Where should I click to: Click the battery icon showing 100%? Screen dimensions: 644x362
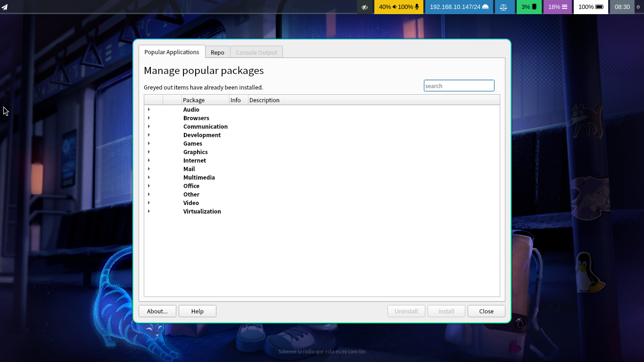(599, 7)
